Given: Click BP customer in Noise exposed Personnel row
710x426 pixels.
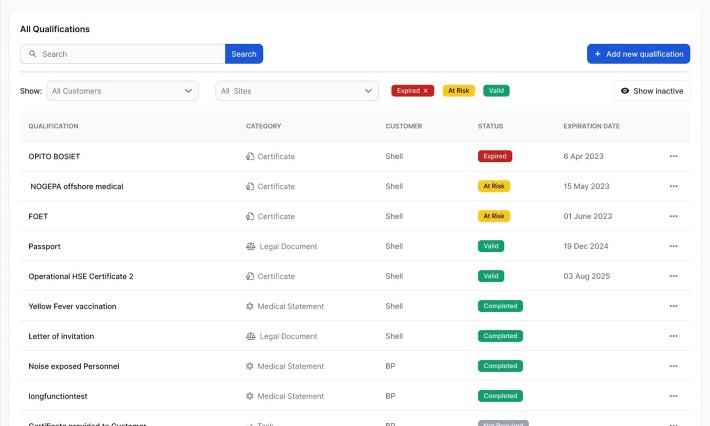Looking at the screenshot, I should 390,366.
